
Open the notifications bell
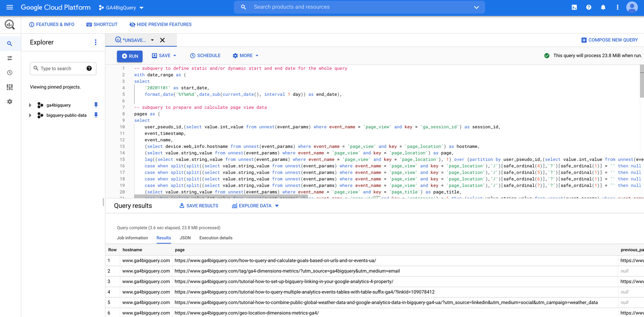(x=603, y=7)
